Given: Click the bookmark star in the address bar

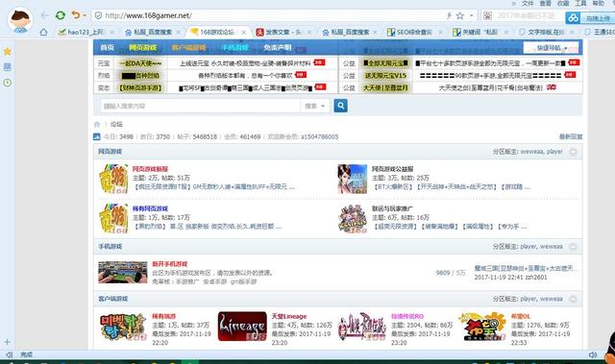Looking at the screenshot, I should [x=460, y=15].
